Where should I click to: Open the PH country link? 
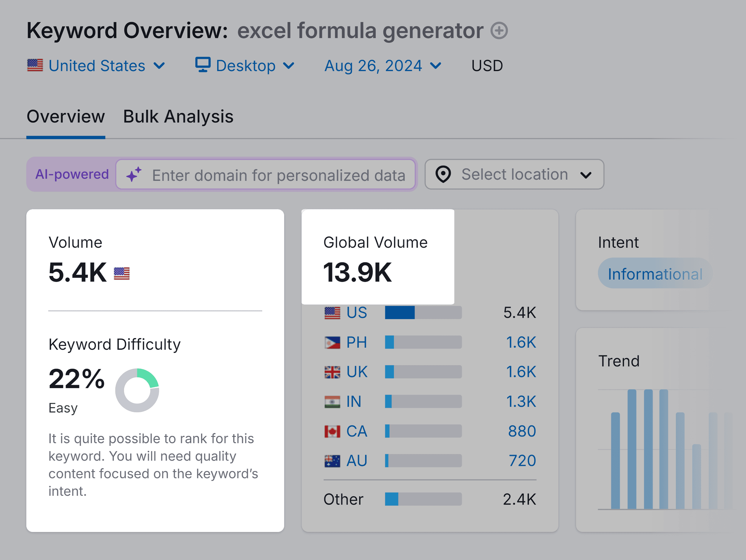click(x=357, y=342)
